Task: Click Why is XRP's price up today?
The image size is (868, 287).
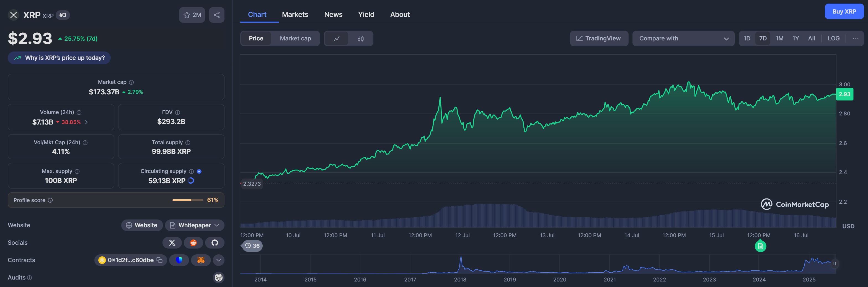Action: point(59,58)
